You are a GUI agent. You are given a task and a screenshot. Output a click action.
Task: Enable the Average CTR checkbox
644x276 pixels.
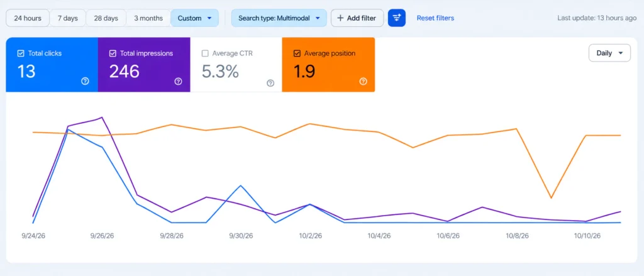205,53
